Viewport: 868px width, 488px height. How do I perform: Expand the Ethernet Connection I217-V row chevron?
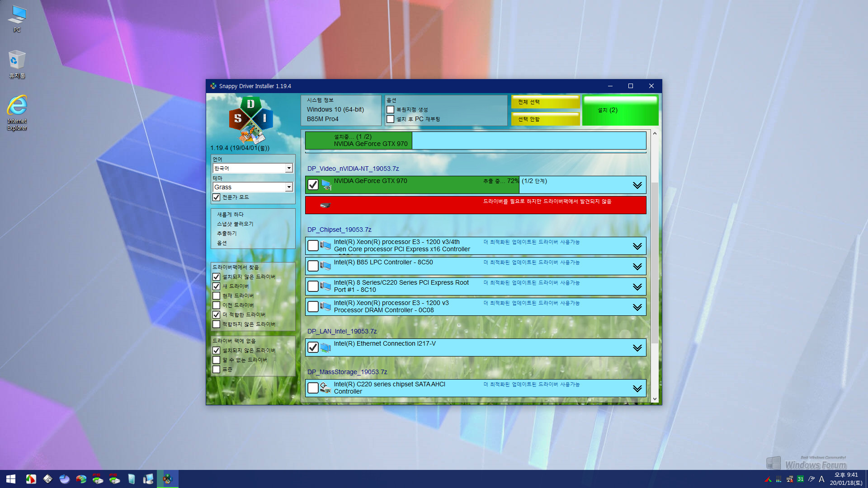637,348
